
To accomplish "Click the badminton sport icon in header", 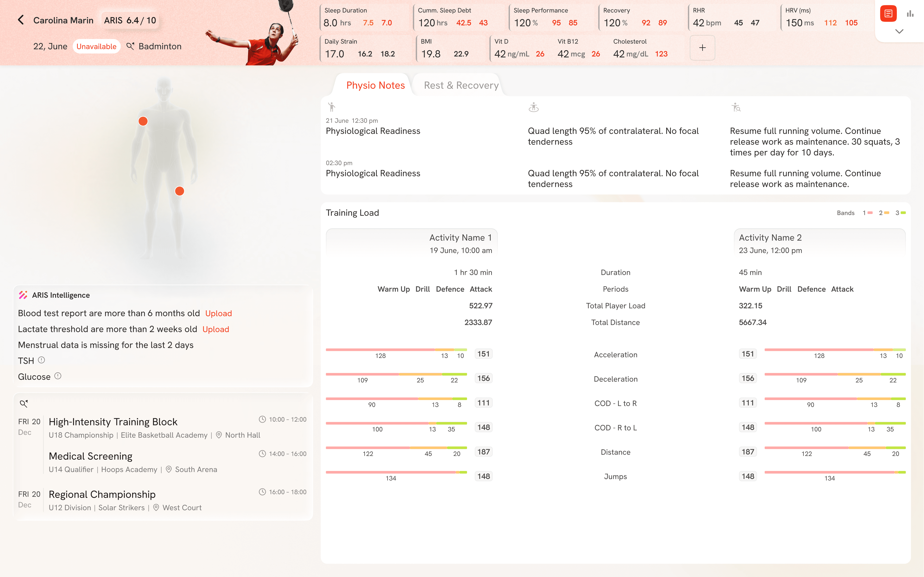I will tap(130, 46).
